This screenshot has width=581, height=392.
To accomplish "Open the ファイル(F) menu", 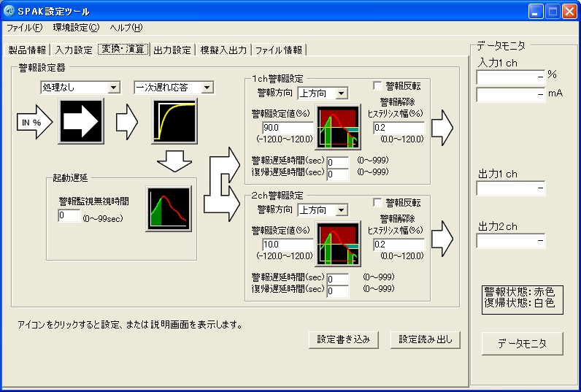I will click(25, 28).
